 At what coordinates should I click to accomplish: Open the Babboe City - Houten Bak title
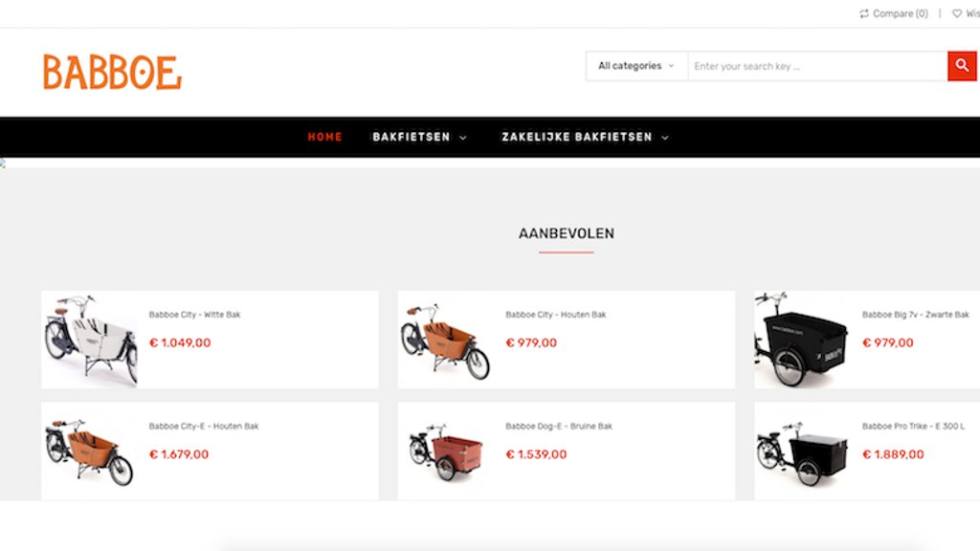[x=556, y=314]
